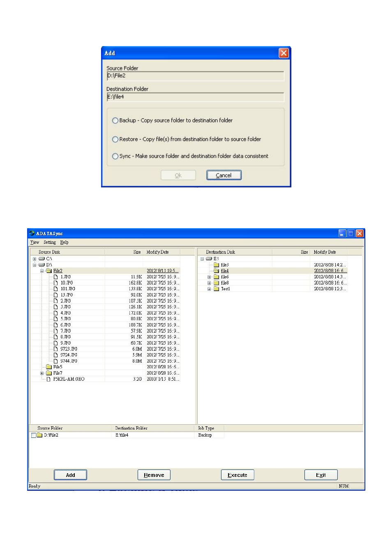Collapse the File2 folder node
392x555 pixels.
coord(42,271)
